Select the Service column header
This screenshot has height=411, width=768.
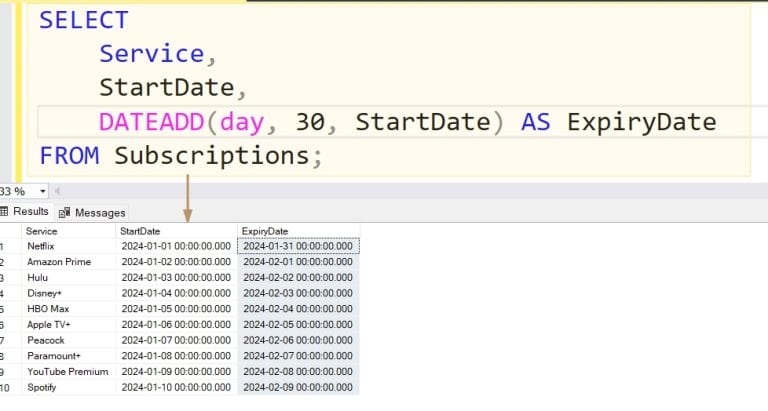(69, 231)
